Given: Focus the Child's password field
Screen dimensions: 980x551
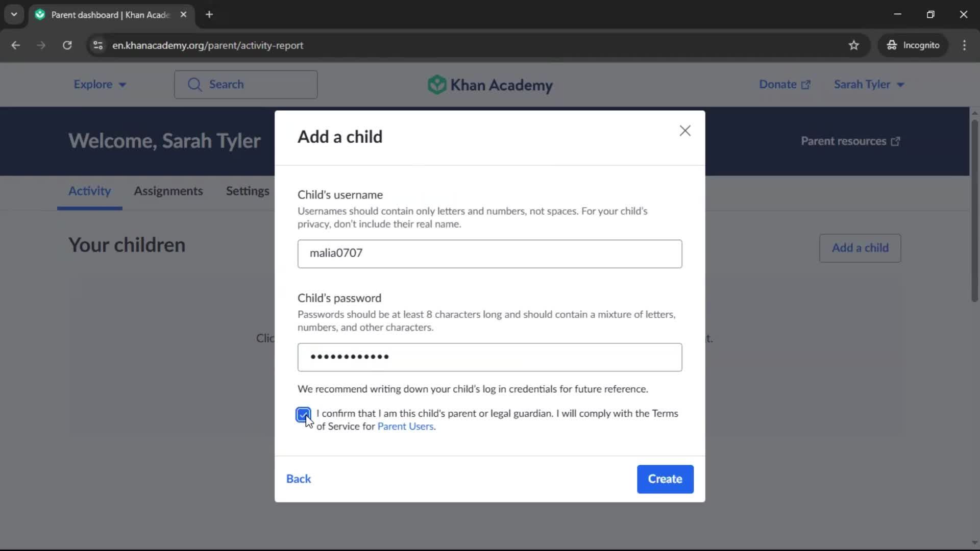Looking at the screenshot, I should click(489, 357).
